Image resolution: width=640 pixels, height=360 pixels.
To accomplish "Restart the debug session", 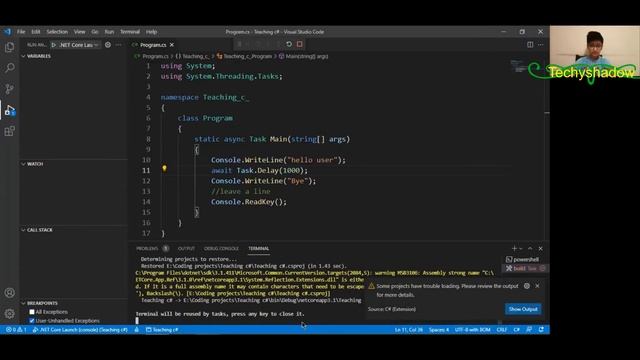I will [x=289, y=44].
